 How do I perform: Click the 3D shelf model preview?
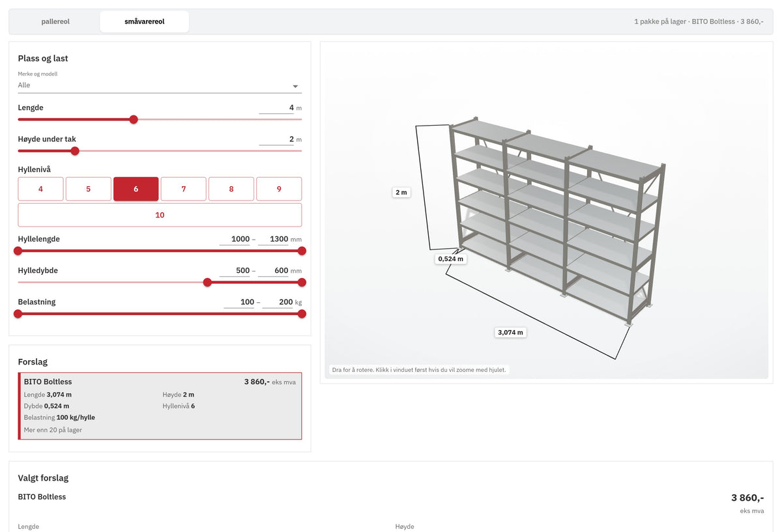(x=546, y=212)
